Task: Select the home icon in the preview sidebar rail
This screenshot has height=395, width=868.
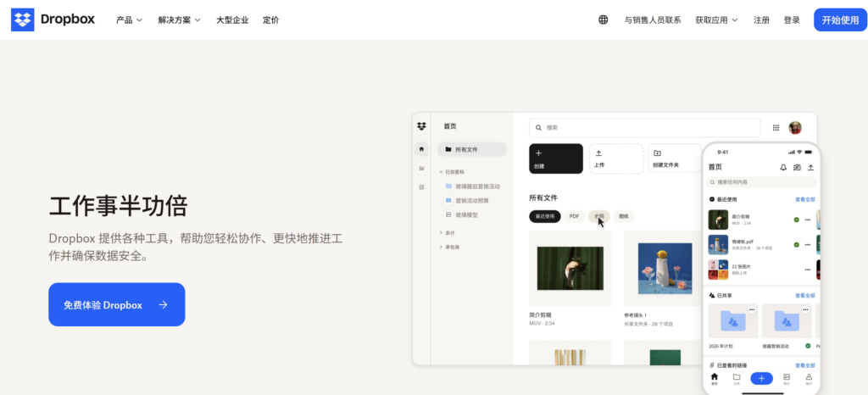Action: click(421, 149)
